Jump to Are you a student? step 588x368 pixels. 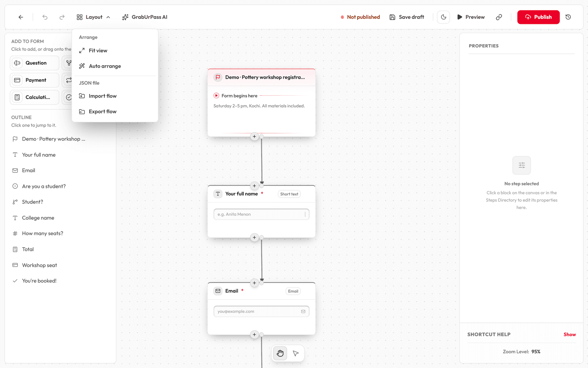(60, 186)
